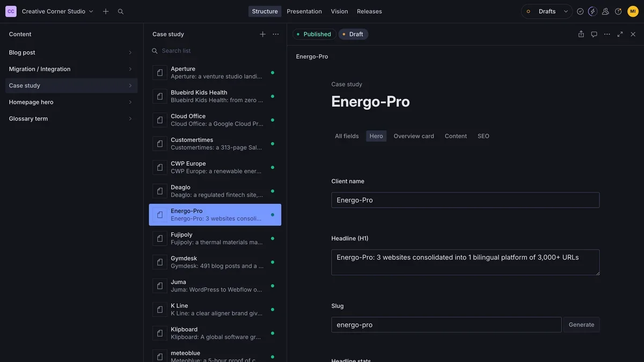Open the Aperture case study
This screenshot has width=644, height=362.
[x=215, y=73]
